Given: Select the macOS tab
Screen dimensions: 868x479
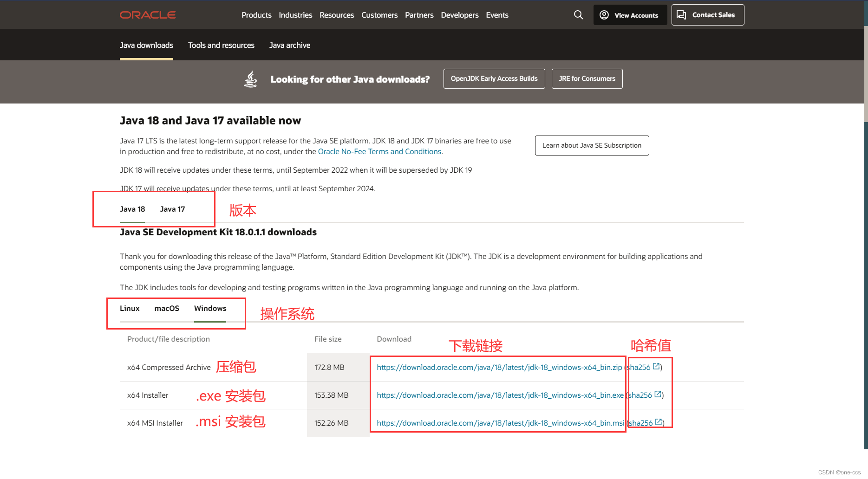Looking at the screenshot, I should [167, 308].
